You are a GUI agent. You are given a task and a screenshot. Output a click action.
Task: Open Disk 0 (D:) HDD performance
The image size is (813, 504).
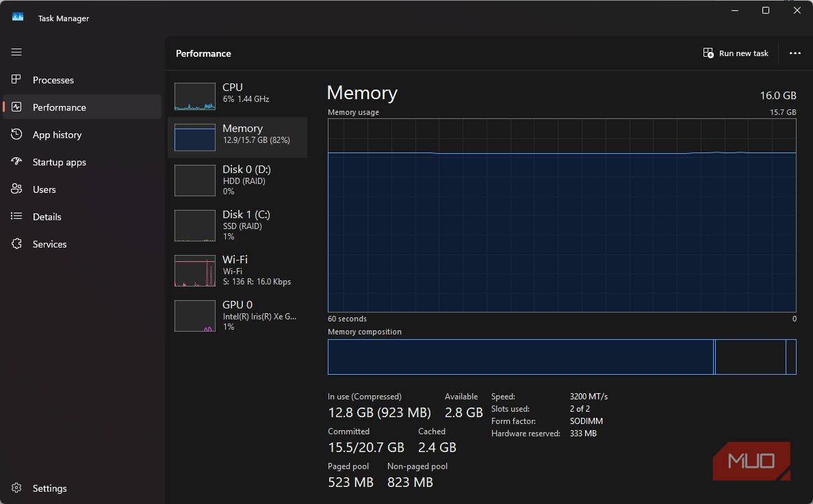click(x=237, y=181)
